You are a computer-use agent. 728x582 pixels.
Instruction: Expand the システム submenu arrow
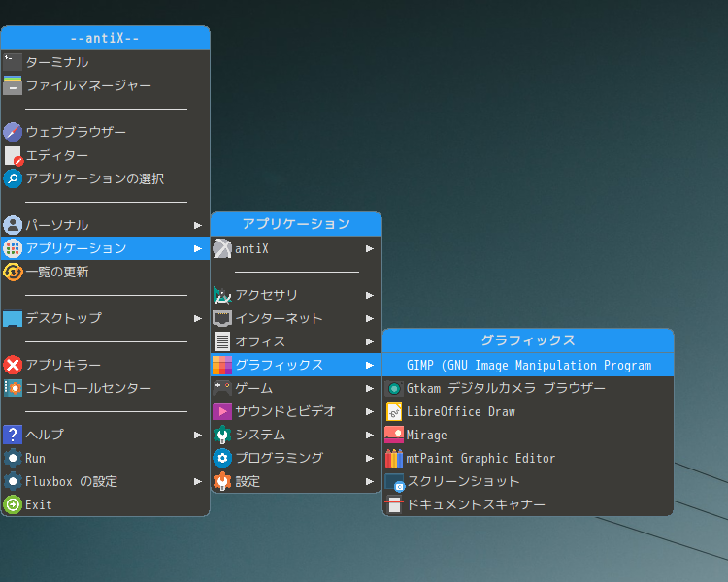tap(370, 435)
